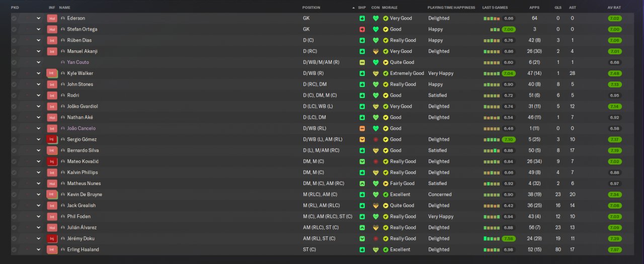The height and width of the screenshot is (264, 644).
Task: Click Jérémy Doku's last 5 games form bars
Action: (491, 239)
